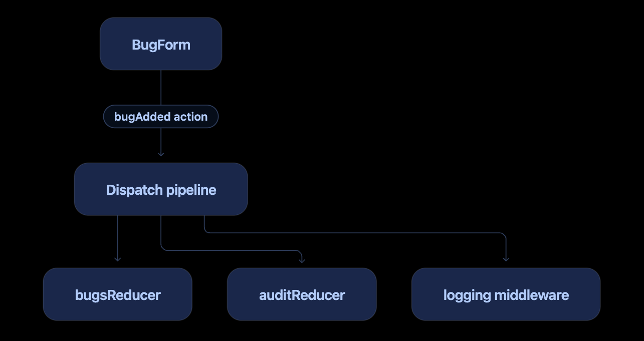Image resolution: width=644 pixels, height=341 pixels.
Task: Click the arrowhead pointing into auditReducer
Action: coord(302,259)
